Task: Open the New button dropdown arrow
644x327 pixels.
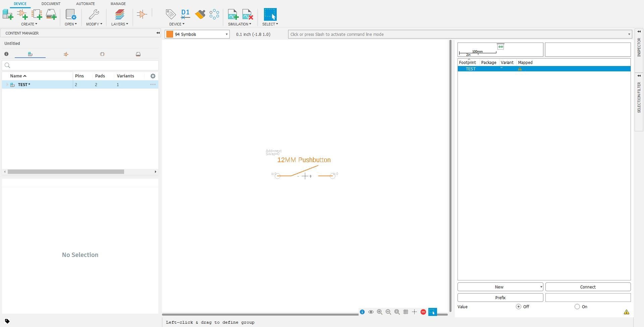Action: coord(541,287)
